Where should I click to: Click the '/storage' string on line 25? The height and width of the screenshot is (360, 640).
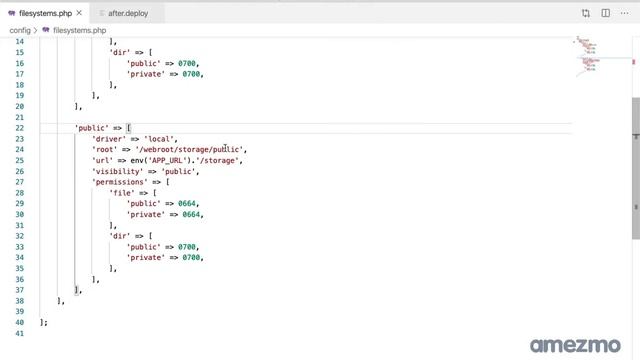[217, 160]
